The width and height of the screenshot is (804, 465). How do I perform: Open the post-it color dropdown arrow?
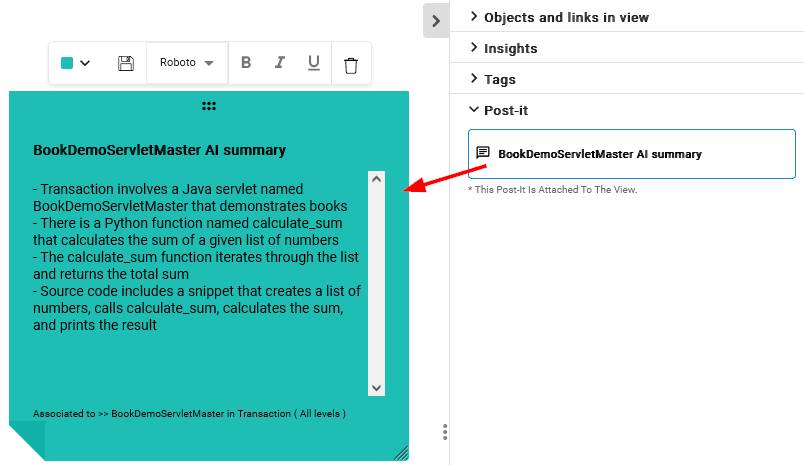tap(85, 63)
